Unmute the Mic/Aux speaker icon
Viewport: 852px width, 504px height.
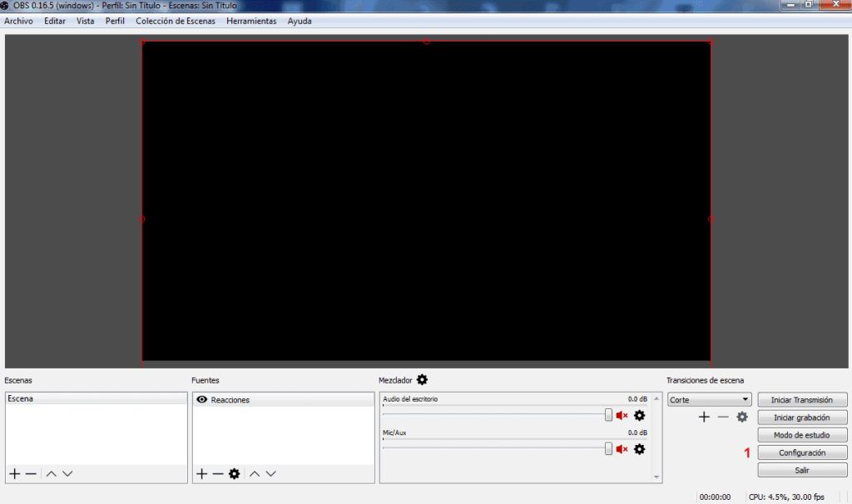(x=622, y=449)
